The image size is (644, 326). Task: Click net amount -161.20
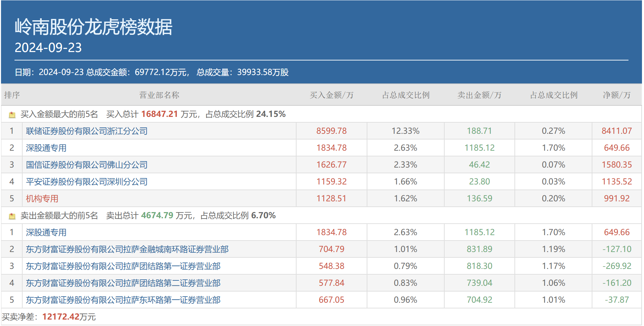pos(617,283)
